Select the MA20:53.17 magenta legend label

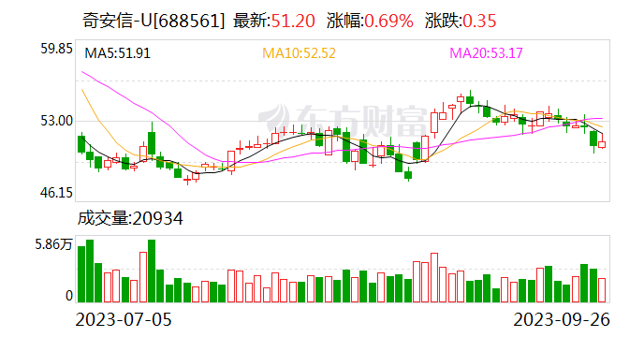[486, 53]
